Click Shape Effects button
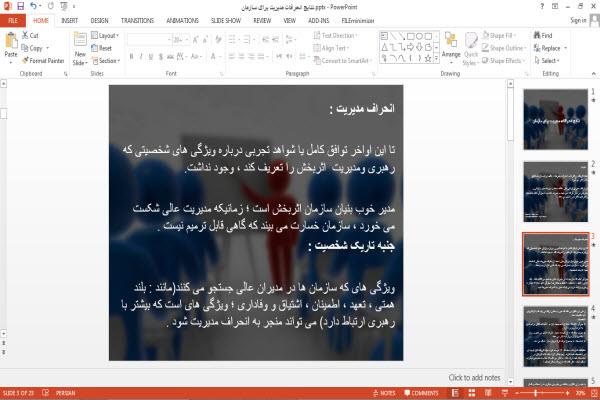This screenshot has width=600, height=400. click(x=502, y=61)
